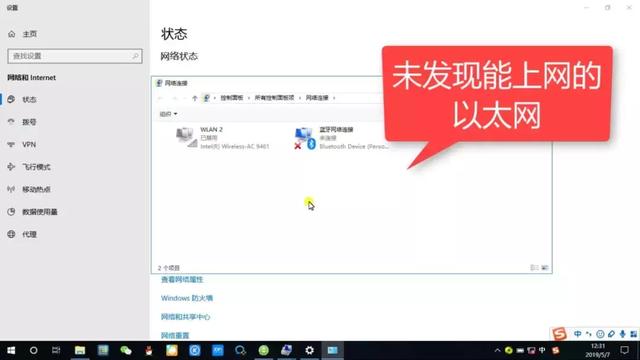Open the Settings gear on the taskbar
Image resolution: width=640 pixels, height=360 pixels.
309,350
